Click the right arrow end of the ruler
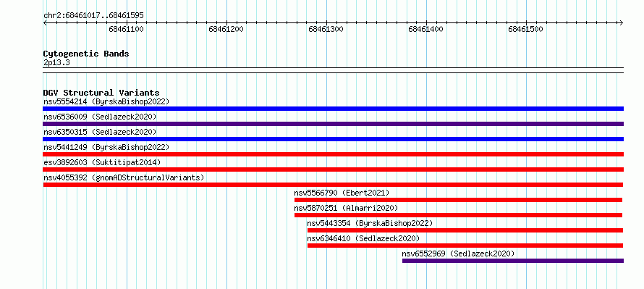This screenshot has height=289, width=644. coord(622,22)
